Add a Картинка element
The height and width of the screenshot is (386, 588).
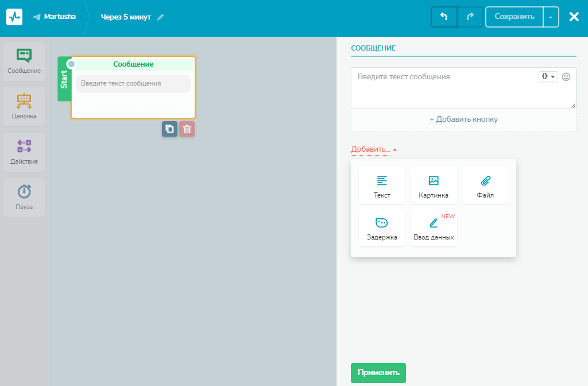(434, 186)
